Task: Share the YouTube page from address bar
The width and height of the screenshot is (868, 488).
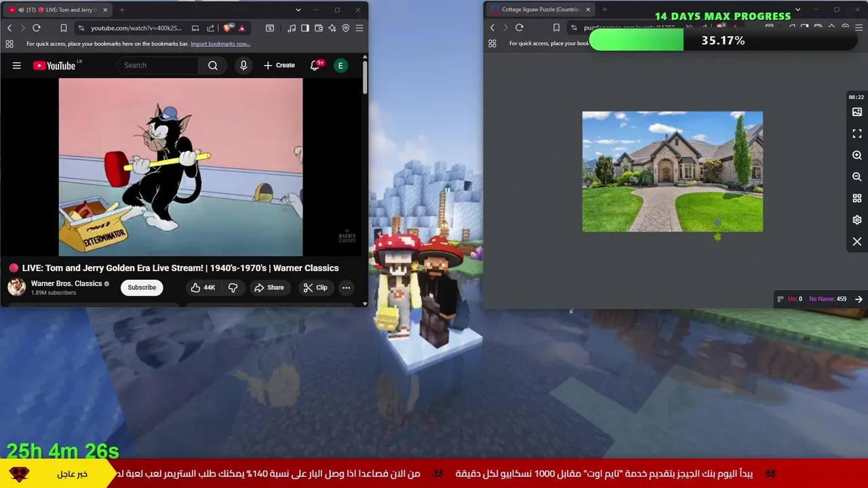Action: (210, 28)
